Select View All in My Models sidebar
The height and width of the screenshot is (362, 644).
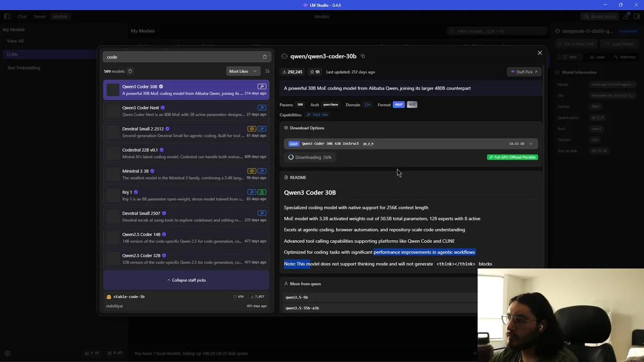click(x=15, y=41)
